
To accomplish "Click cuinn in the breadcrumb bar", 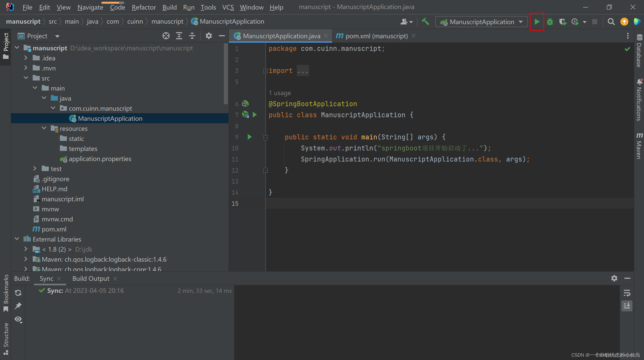I will tap(135, 22).
